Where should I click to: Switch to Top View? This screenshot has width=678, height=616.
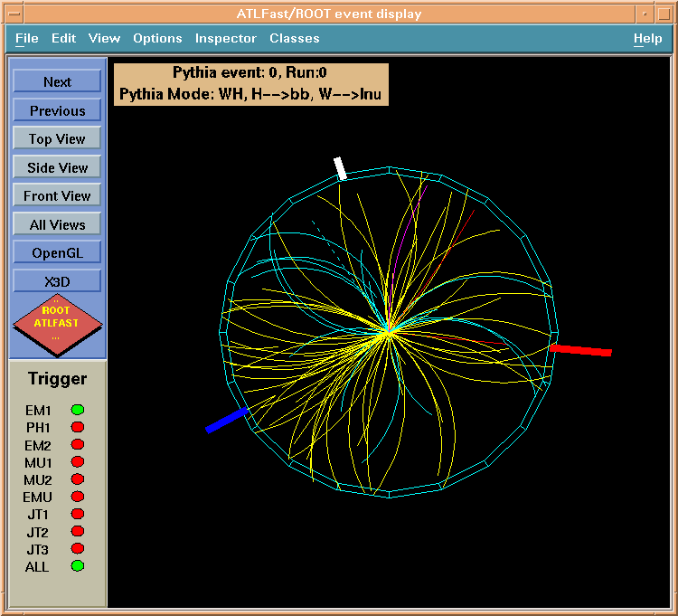[x=57, y=139]
